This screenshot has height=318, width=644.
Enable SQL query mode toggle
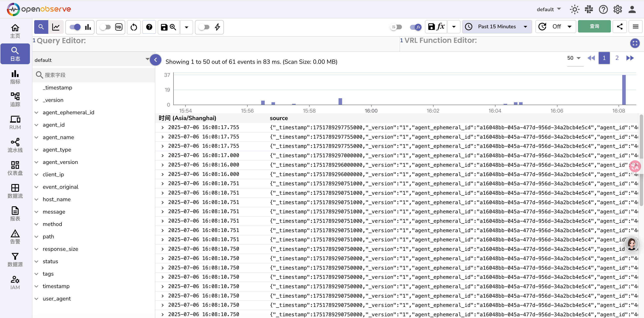(106, 27)
